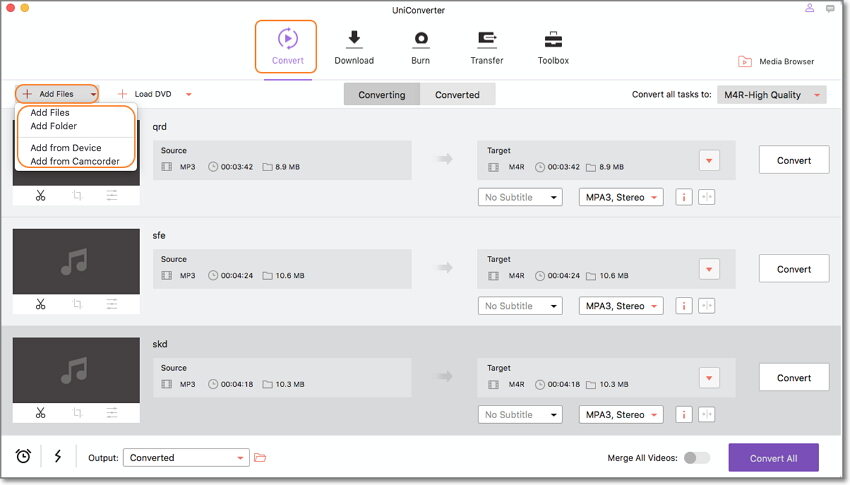Switch to the Converted tab
850x485 pixels.
(457, 94)
